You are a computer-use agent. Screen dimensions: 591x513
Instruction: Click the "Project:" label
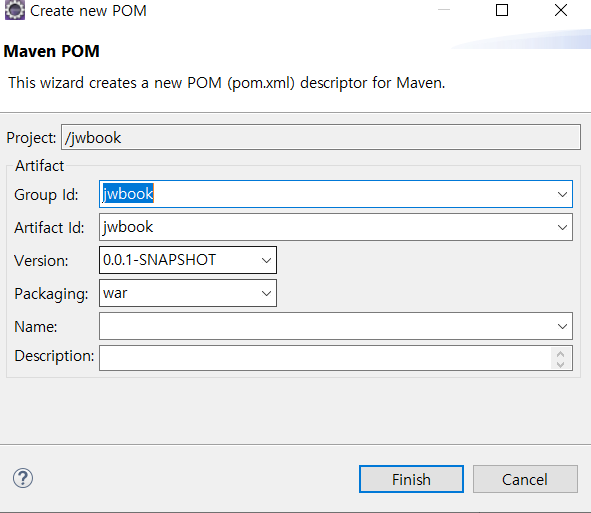[x=31, y=138]
